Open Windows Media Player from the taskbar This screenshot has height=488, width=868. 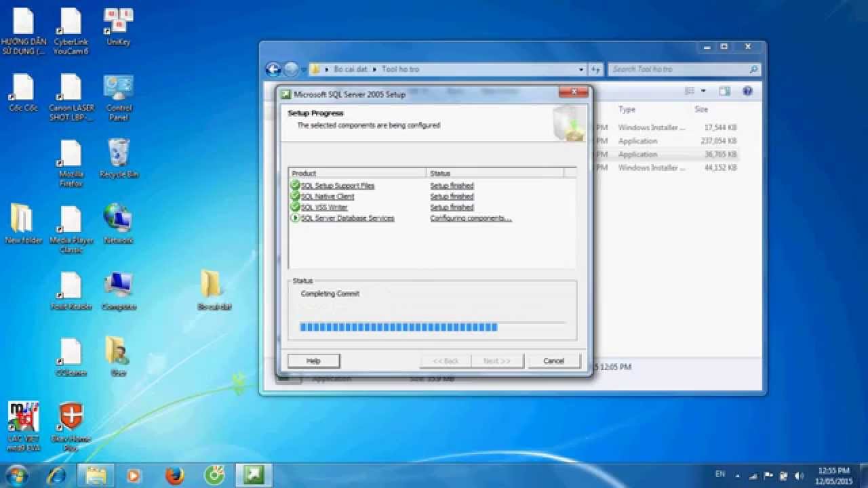pos(135,475)
